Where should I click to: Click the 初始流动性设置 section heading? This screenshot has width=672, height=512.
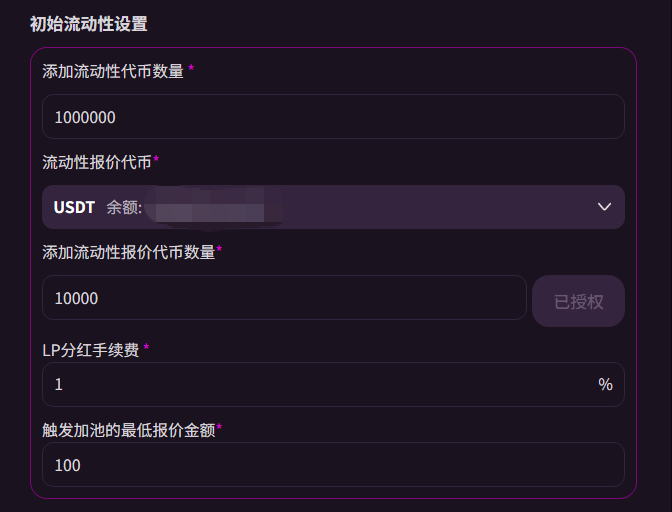click(90, 23)
